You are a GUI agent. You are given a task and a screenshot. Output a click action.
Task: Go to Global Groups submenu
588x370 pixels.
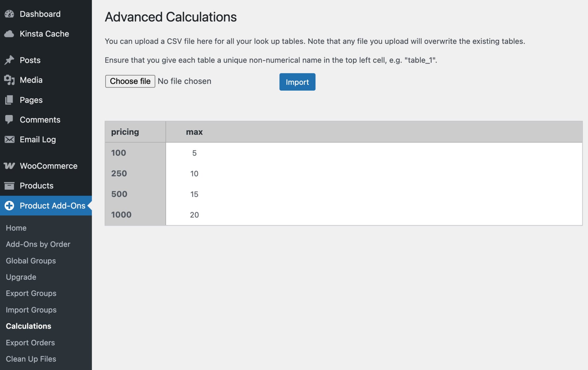(x=31, y=261)
